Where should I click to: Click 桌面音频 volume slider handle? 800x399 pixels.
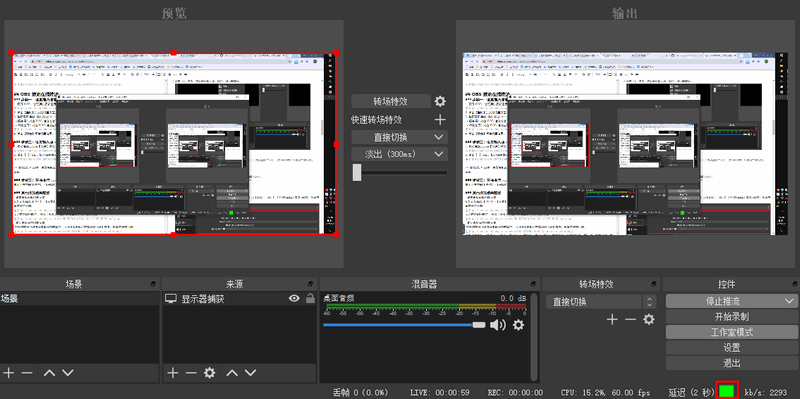tap(479, 325)
